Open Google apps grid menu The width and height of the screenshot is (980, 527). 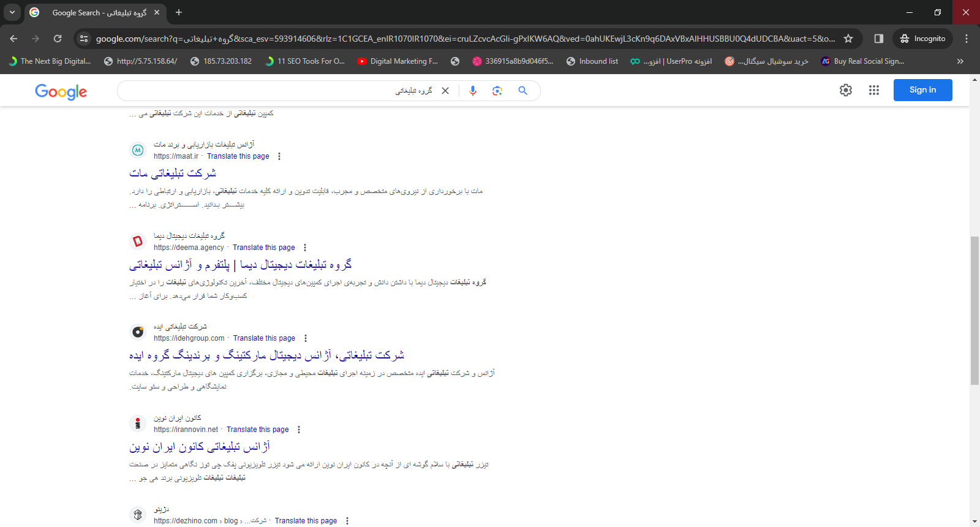tap(873, 90)
